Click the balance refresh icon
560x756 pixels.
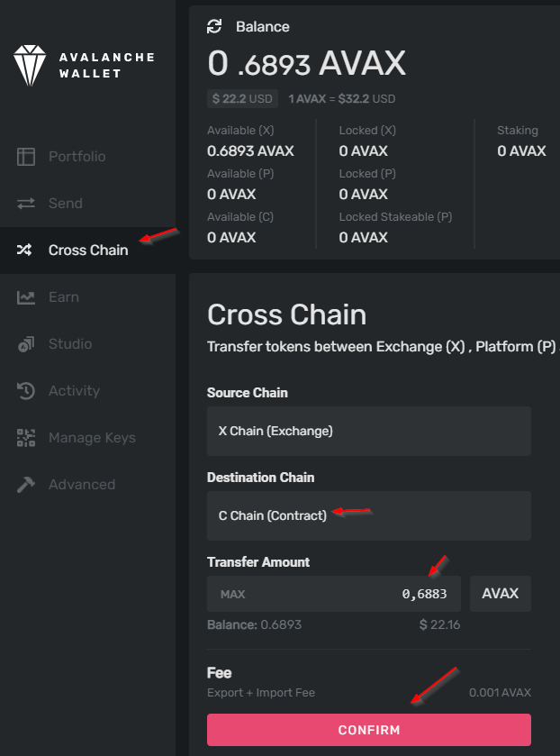[x=214, y=26]
